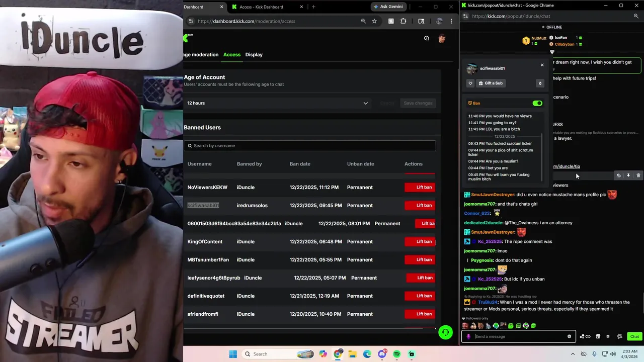Click Search by username field

309,146
